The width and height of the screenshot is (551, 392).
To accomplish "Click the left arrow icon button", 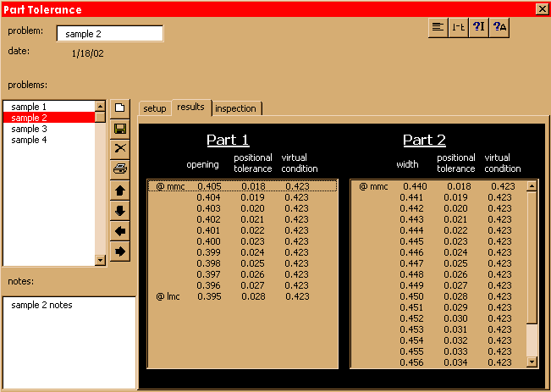I will (120, 231).
